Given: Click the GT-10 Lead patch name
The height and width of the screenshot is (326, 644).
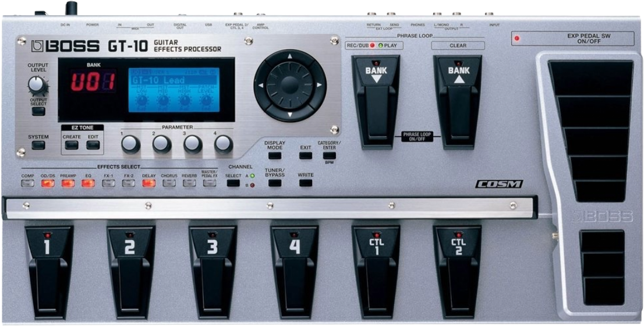Looking at the screenshot, I should (x=160, y=80).
